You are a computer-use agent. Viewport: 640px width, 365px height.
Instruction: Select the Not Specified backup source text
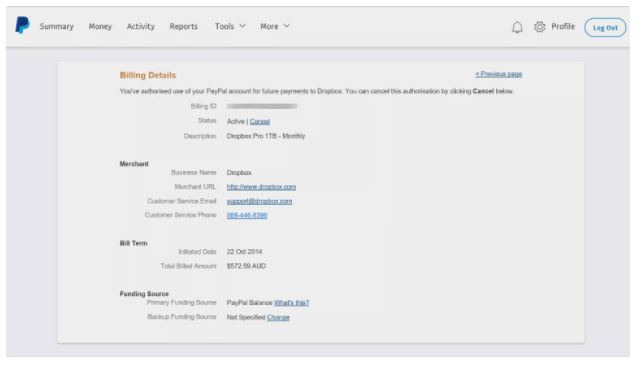pos(246,318)
